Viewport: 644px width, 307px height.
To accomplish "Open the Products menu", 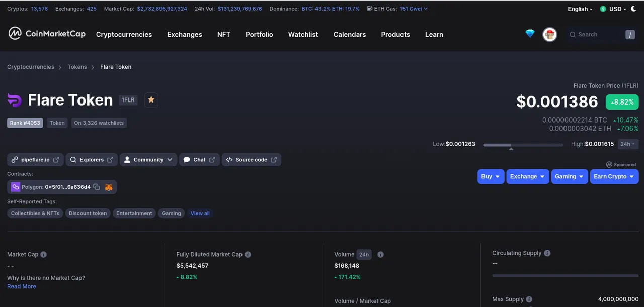I will 395,35.
